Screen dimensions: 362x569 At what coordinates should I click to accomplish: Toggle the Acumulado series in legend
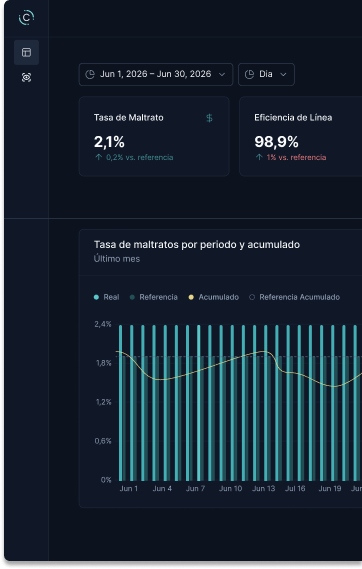point(214,297)
